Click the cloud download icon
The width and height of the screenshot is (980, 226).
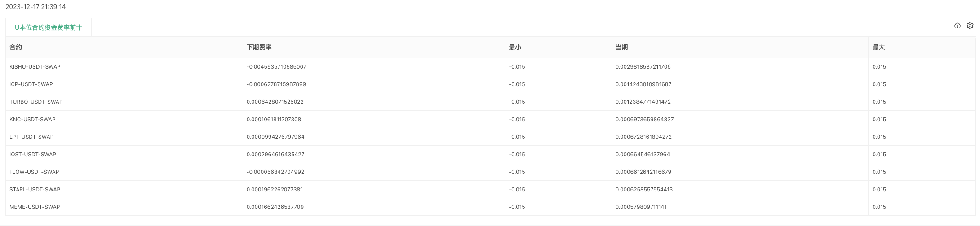[957, 26]
